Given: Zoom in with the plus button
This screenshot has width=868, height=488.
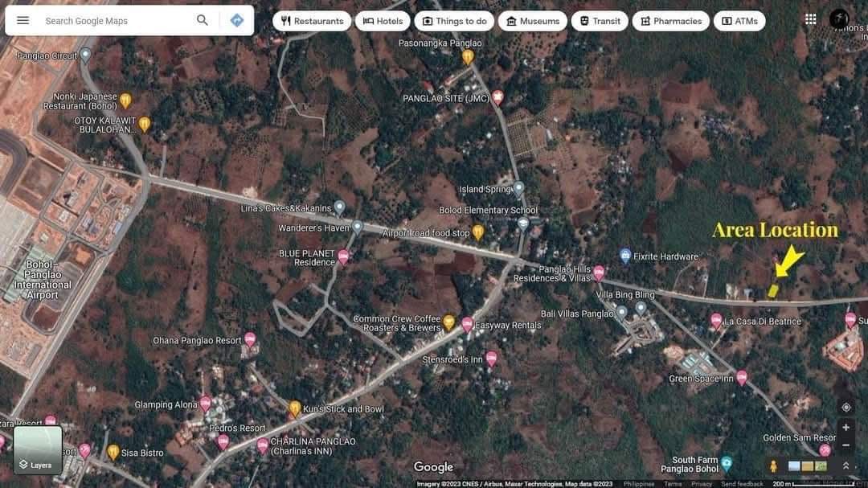Looking at the screenshot, I should tap(845, 428).
